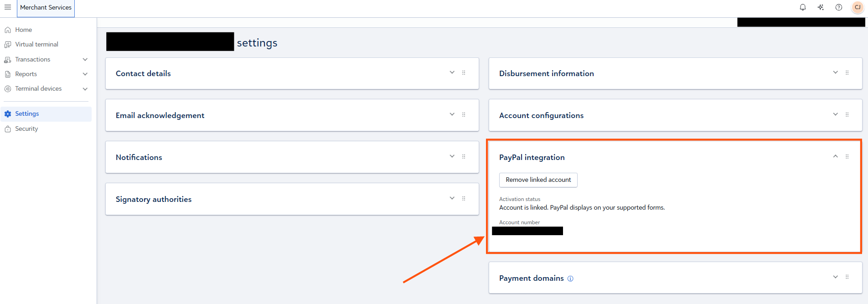868x304 pixels.
Task: Expand the Signatory authorities section
Action: [452, 198]
